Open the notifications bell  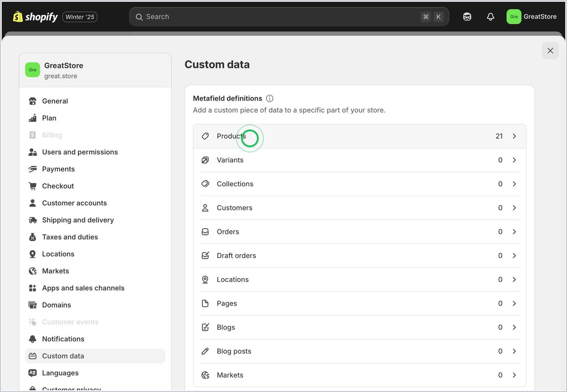tap(491, 17)
